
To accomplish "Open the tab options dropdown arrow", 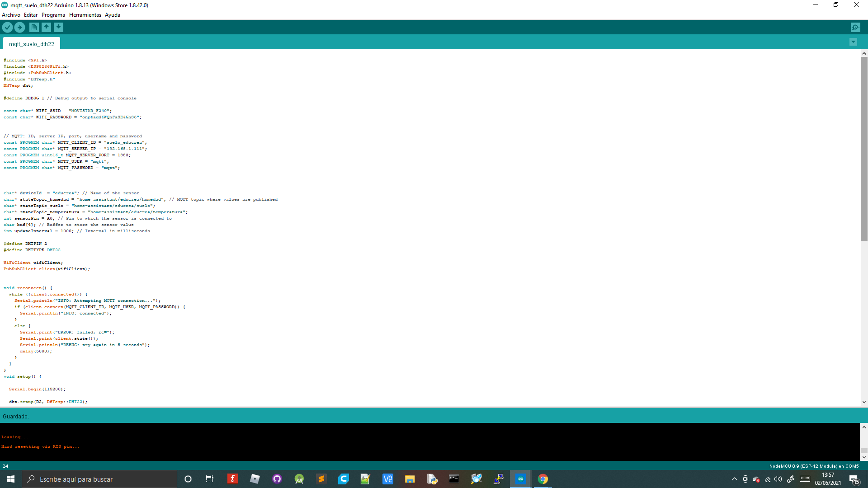I will coord(853,42).
